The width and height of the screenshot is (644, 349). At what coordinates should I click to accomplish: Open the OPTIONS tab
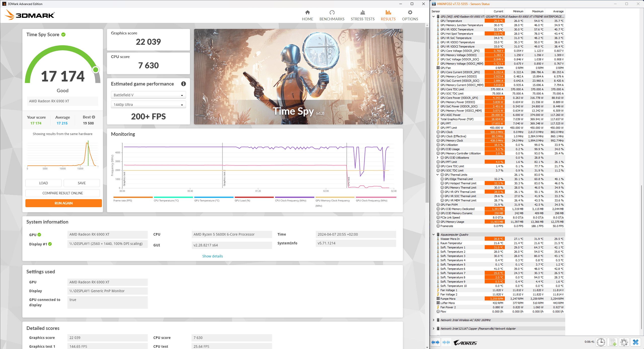tap(410, 16)
